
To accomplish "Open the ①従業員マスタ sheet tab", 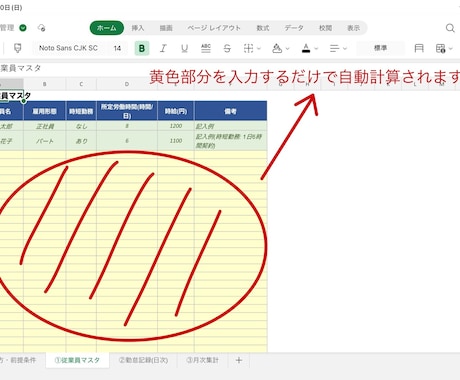I will (77, 360).
